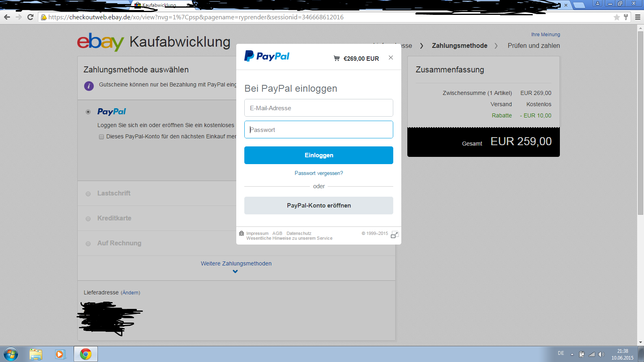644x362 pixels.
Task: Close the PayPal login dialog
Action: 390,58
